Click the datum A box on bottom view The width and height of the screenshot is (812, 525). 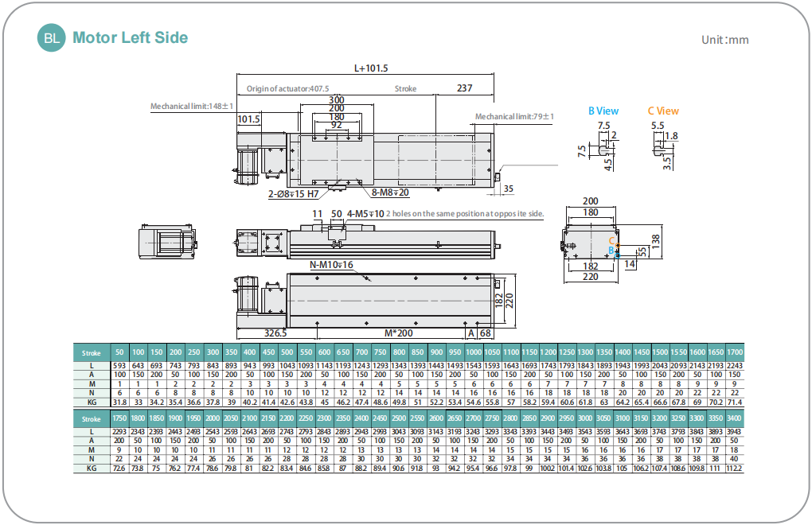pyautogui.click(x=470, y=333)
